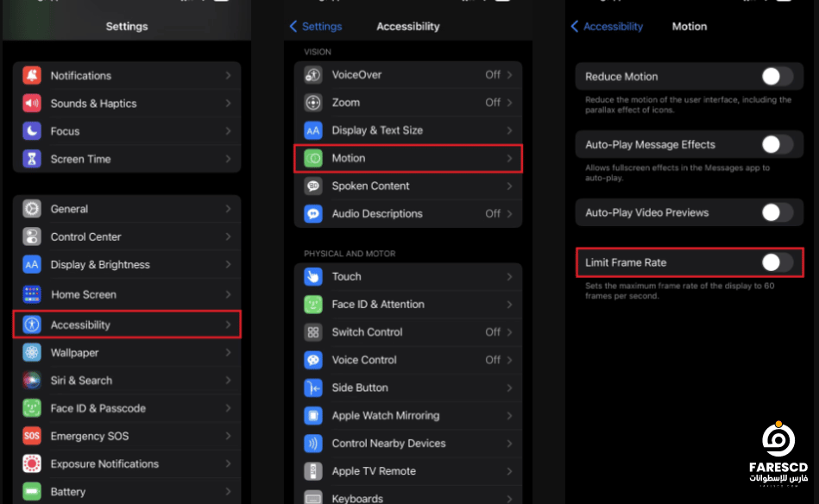
Task: Tap the Spoken Content icon
Action: [313, 186]
